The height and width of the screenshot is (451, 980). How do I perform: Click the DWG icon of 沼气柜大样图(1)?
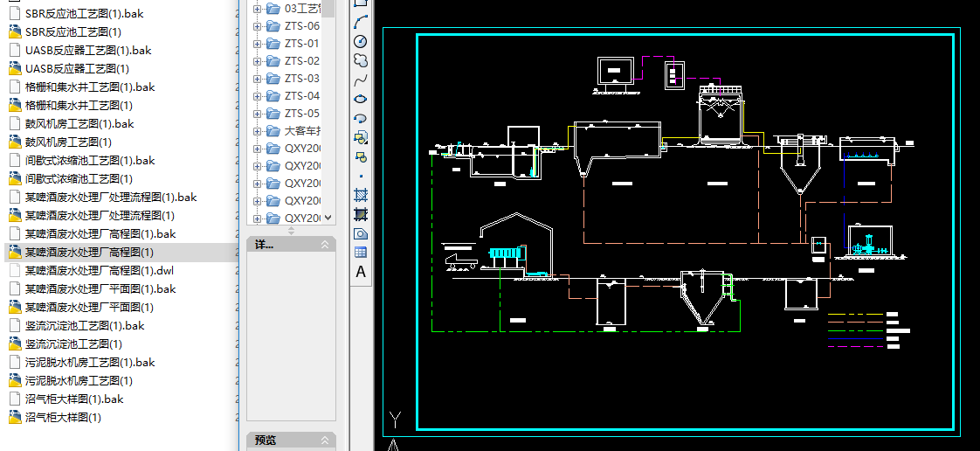[15, 417]
